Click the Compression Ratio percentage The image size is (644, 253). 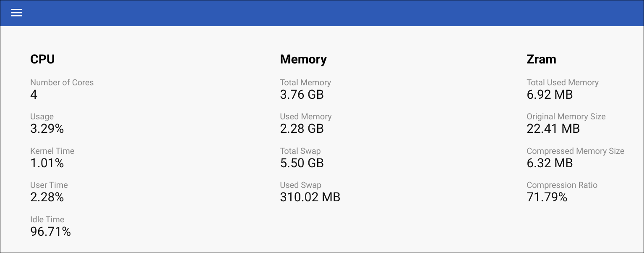pyautogui.click(x=547, y=197)
